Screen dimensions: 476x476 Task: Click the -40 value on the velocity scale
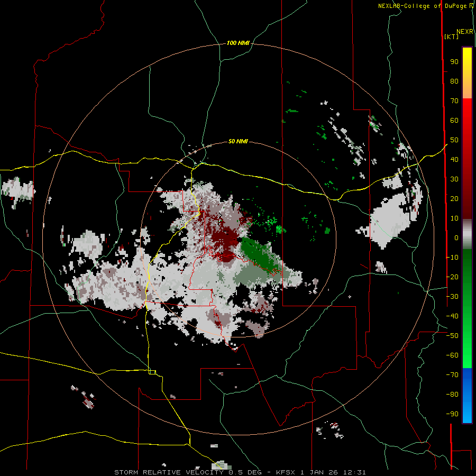[452, 316]
